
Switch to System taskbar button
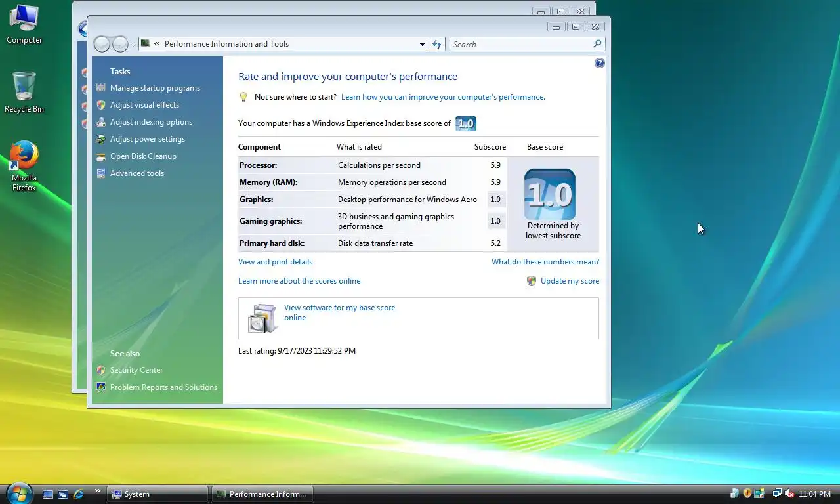point(158,494)
